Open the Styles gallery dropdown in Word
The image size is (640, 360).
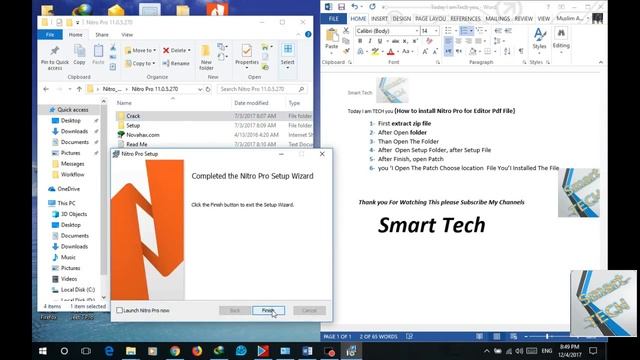(x=539, y=41)
